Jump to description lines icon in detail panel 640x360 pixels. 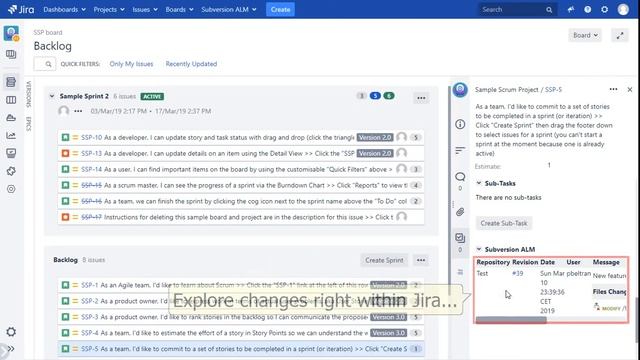click(x=460, y=151)
